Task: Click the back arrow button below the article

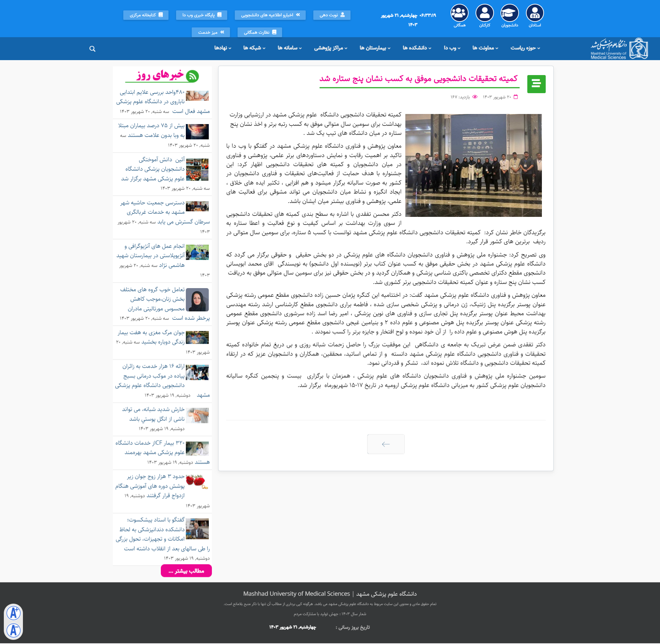Action: 386,444
